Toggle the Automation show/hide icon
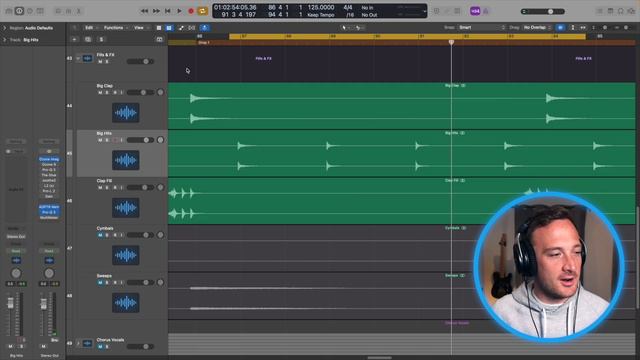The width and height of the screenshot is (640, 360). click(x=181, y=28)
